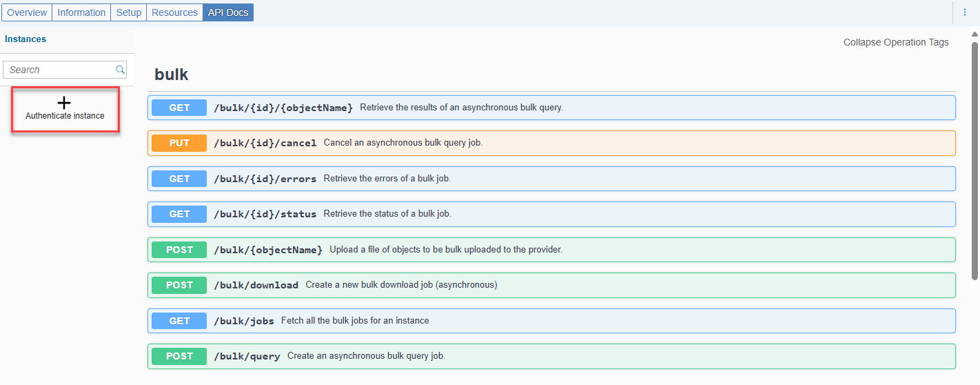Switch to the Overview tab

[x=27, y=12]
